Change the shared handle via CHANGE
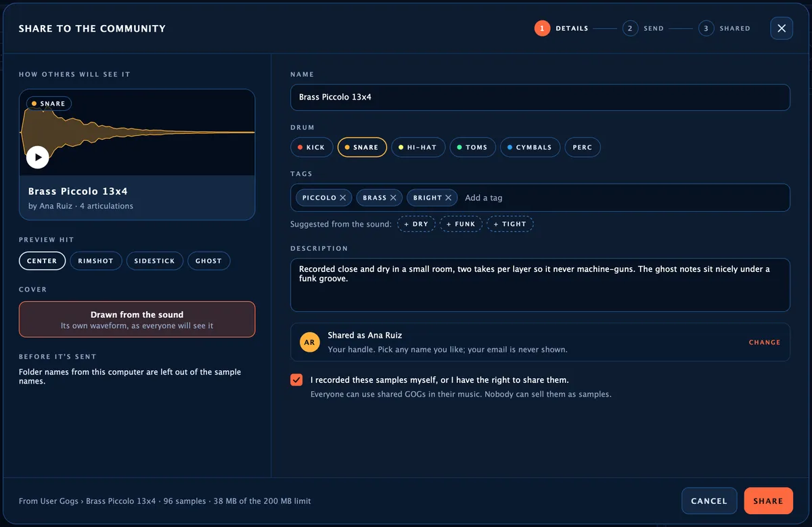 pos(765,342)
